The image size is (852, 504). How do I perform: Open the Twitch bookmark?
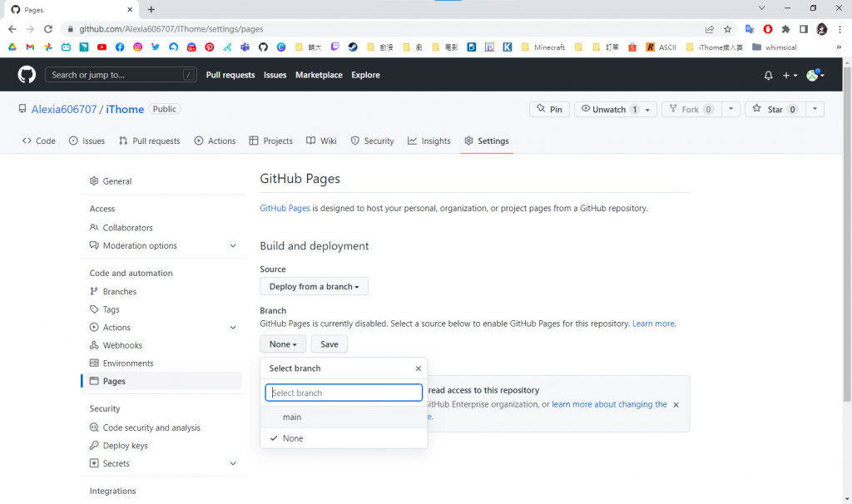coord(334,47)
